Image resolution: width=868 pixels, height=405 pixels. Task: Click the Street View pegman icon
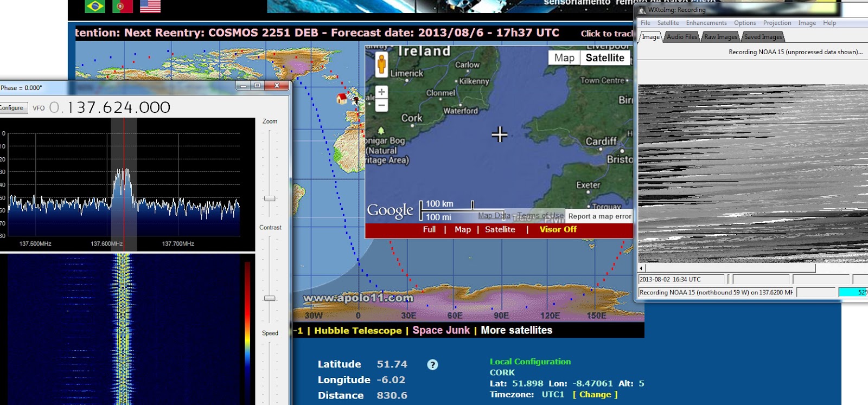click(x=381, y=65)
